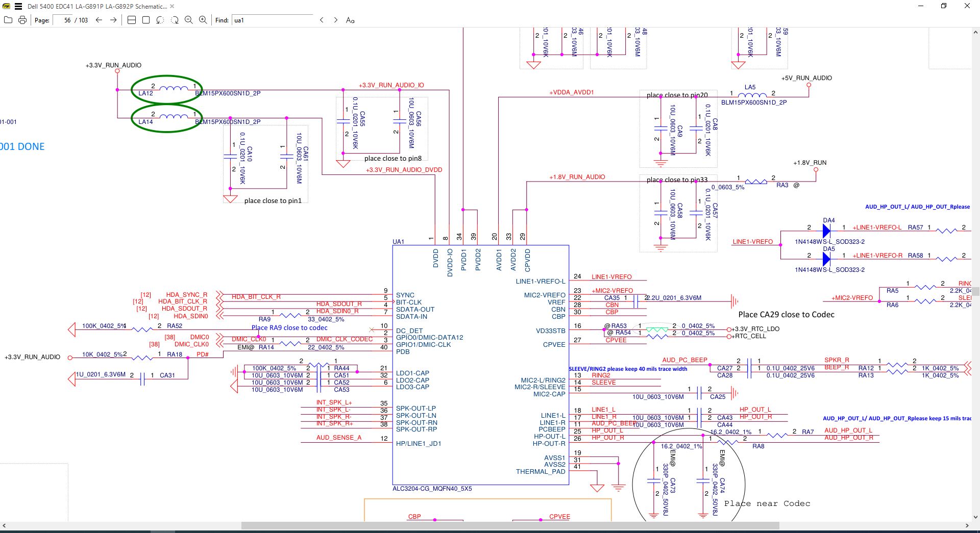Click the Print icon

pyautogui.click(x=22, y=20)
